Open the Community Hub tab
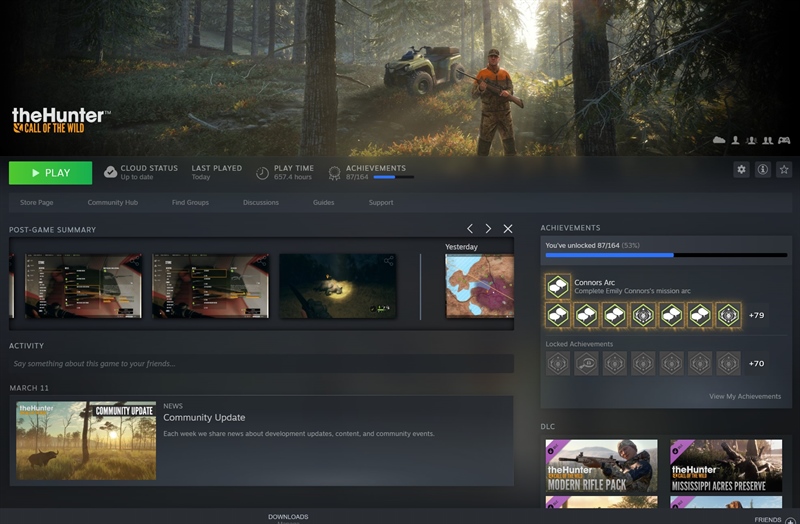800x524 pixels. coord(113,203)
